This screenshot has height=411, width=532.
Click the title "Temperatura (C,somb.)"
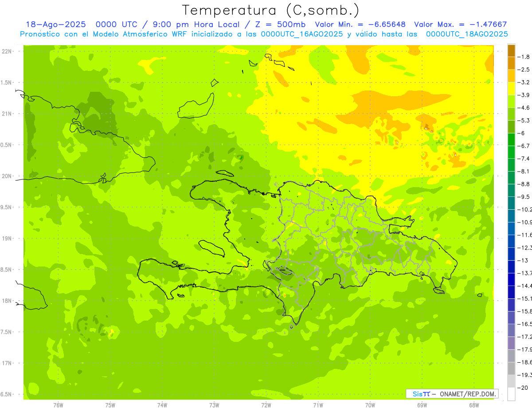(x=270, y=10)
